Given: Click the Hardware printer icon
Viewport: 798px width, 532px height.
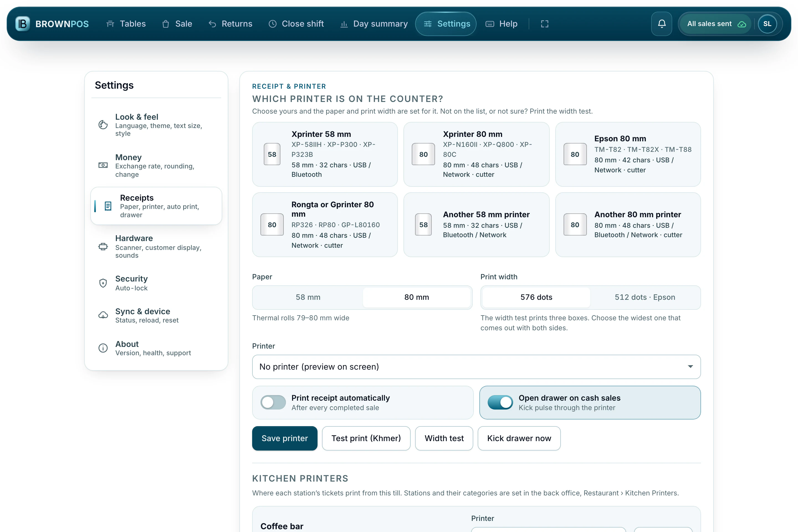Looking at the screenshot, I should pos(103,247).
